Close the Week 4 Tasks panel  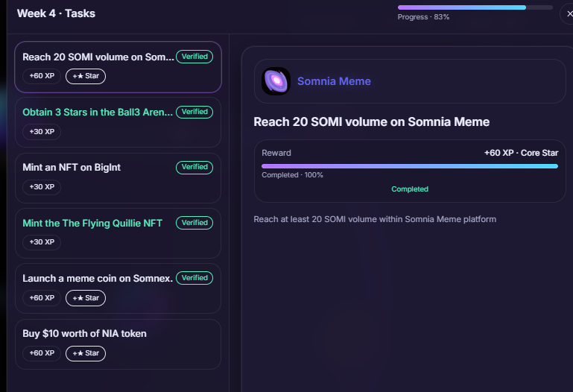(x=569, y=14)
